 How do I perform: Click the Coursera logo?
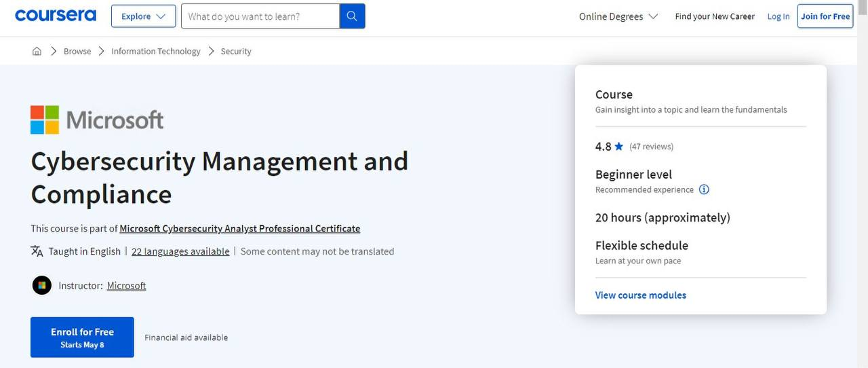coord(56,16)
